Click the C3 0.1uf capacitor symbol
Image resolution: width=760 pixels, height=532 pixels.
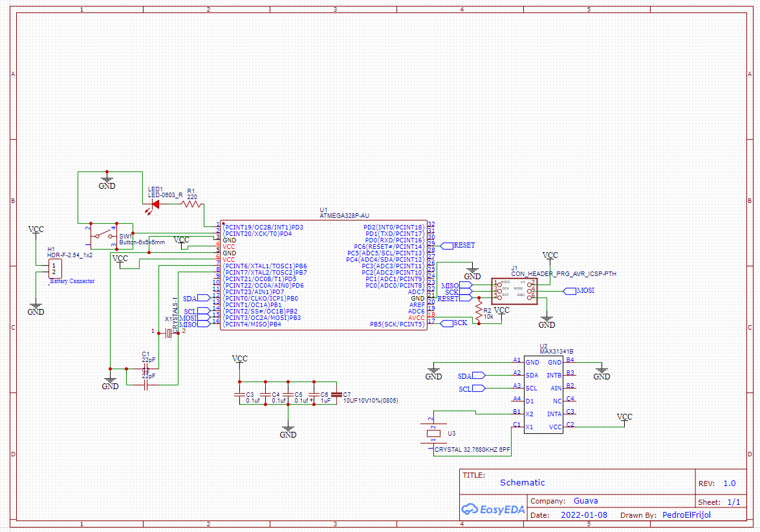[239, 395]
